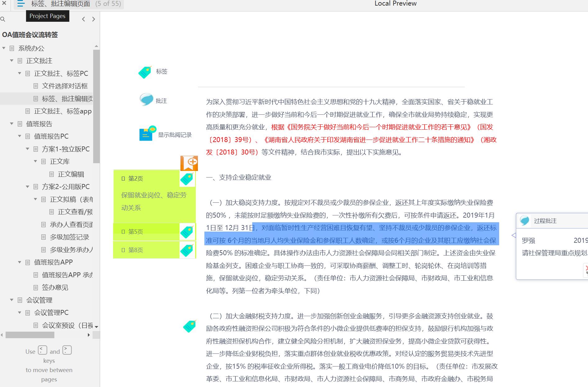Viewport: 588px width, 387px height.
Task: Click the annotation author 罗强
Action: (x=528, y=240)
